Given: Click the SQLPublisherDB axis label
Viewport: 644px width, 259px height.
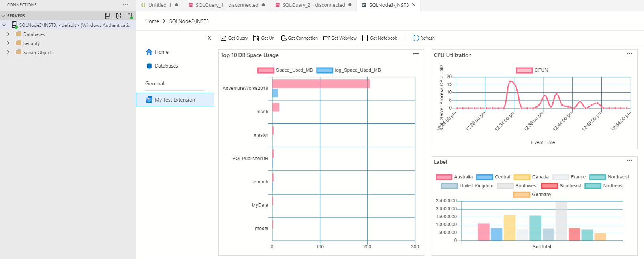Looking at the screenshot, I should (x=250, y=159).
